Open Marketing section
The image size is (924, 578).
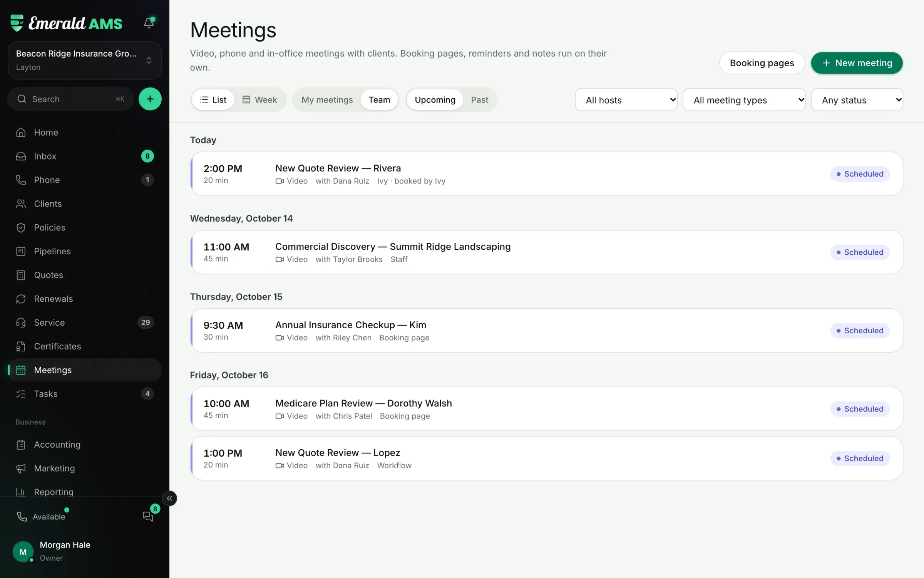(x=85, y=468)
